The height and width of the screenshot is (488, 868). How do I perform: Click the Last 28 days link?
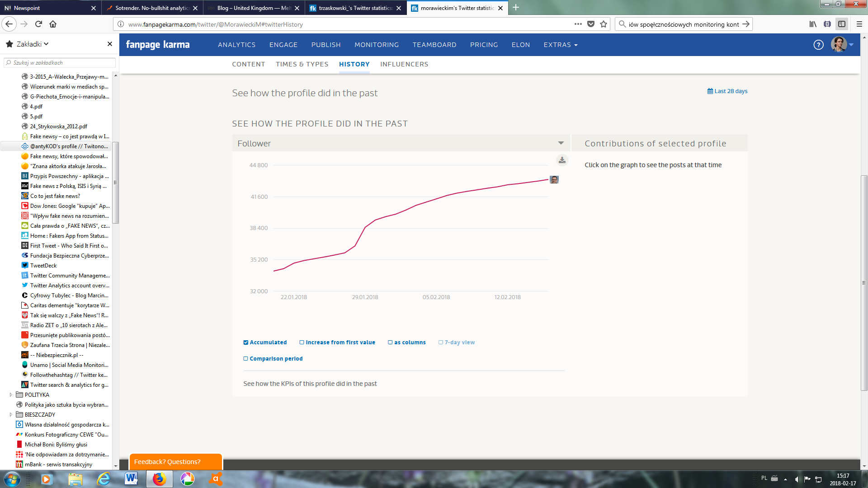click(x=727, y=91)
